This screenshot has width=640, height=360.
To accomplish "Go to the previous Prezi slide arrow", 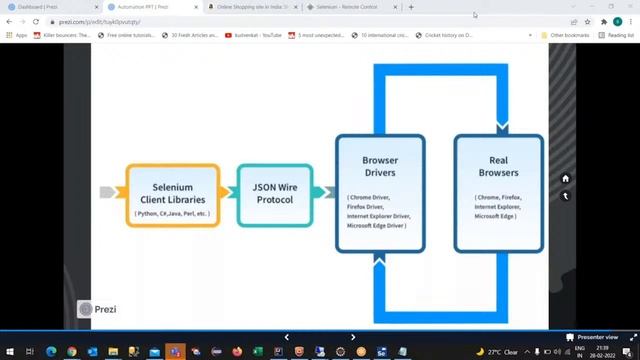I will (287, 337).
